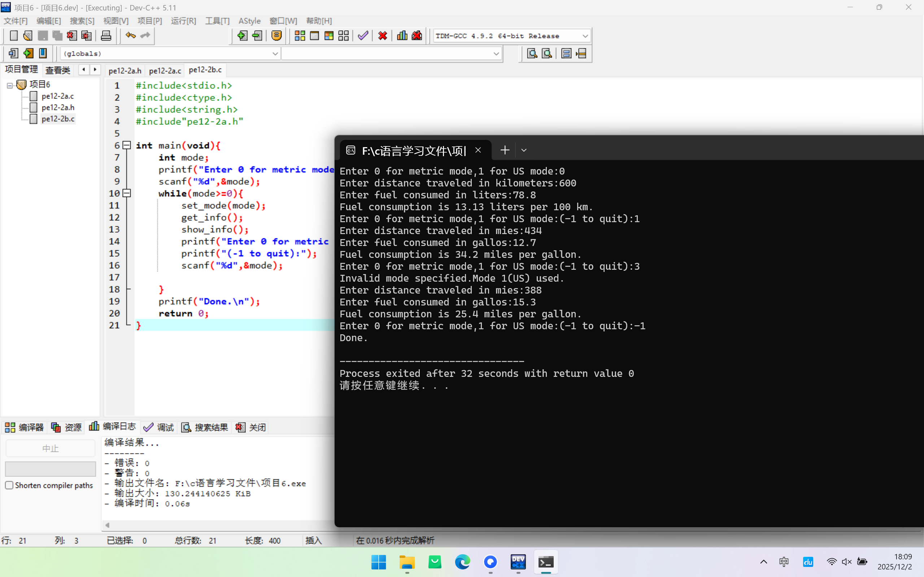The width and height of the screenshot is (924, 577).
Task: Click the Run program window icon
Action: pos(314,36)
